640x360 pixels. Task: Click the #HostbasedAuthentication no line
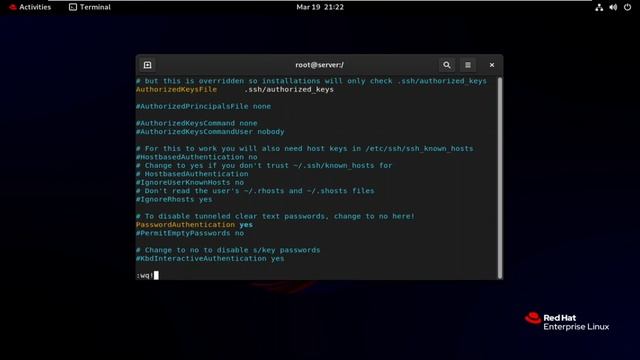[x=197, y=157]
